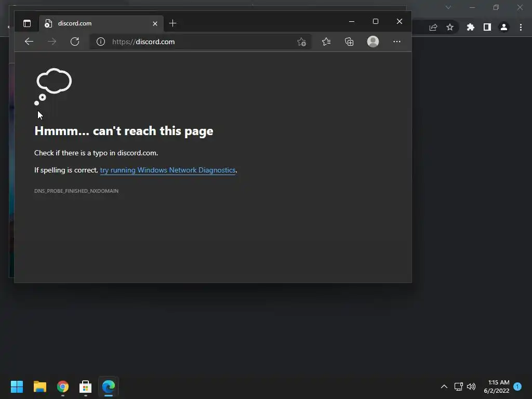Open a new tab in Edge
This screenshot has width=532, height=399.
[172, 23]
